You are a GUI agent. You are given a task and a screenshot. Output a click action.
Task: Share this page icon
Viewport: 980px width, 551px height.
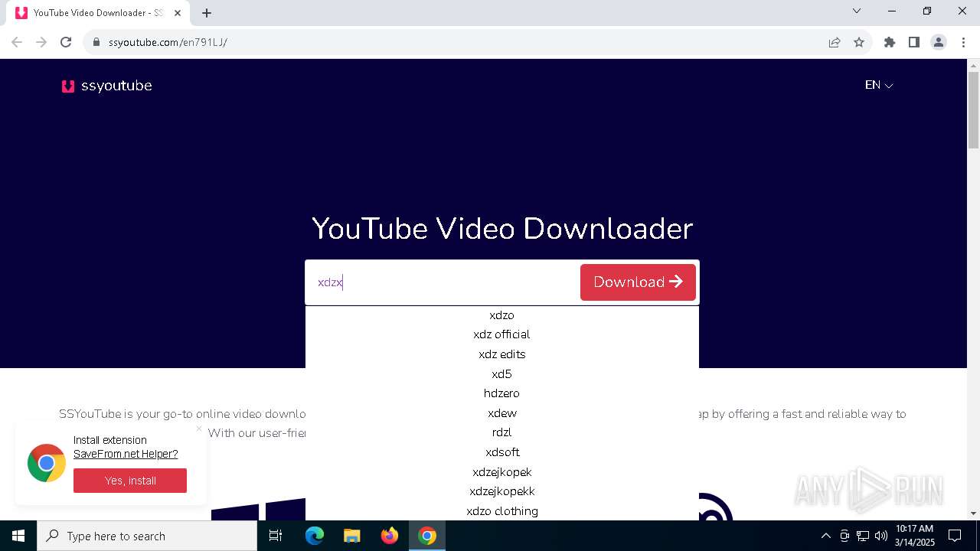[835, 42]
